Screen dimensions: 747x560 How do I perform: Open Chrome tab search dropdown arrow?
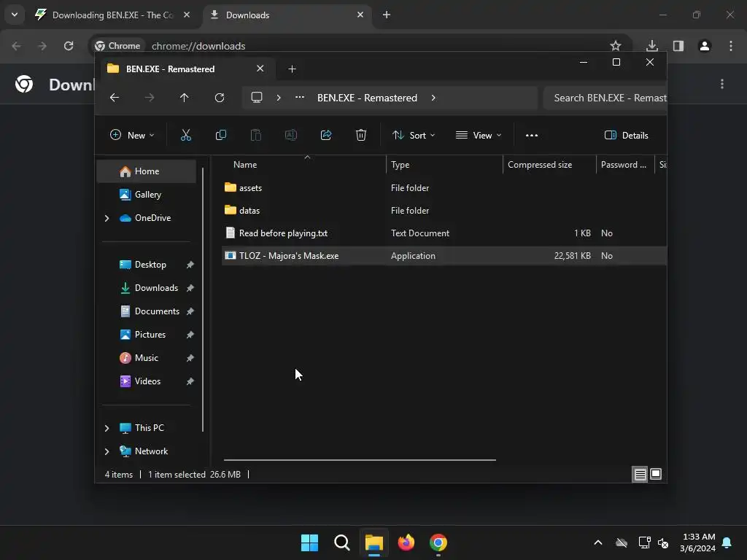[15, 15]
